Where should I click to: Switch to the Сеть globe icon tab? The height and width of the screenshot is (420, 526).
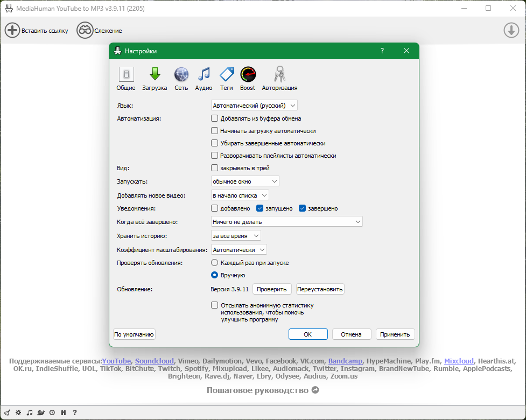181,79
